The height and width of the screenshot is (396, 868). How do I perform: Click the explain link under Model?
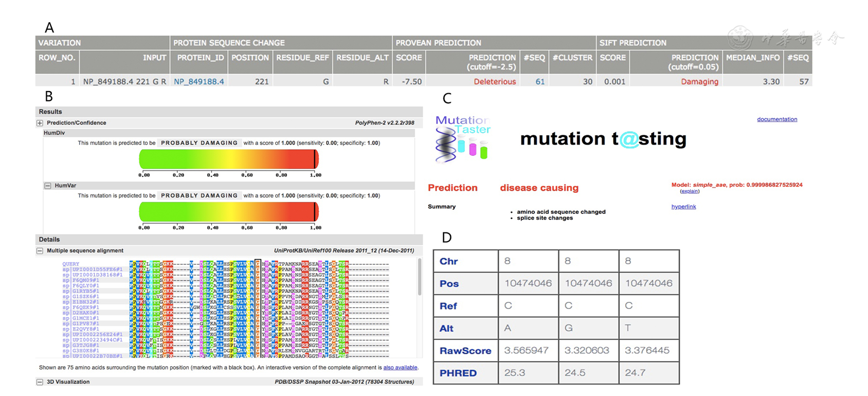pos(689,191)
